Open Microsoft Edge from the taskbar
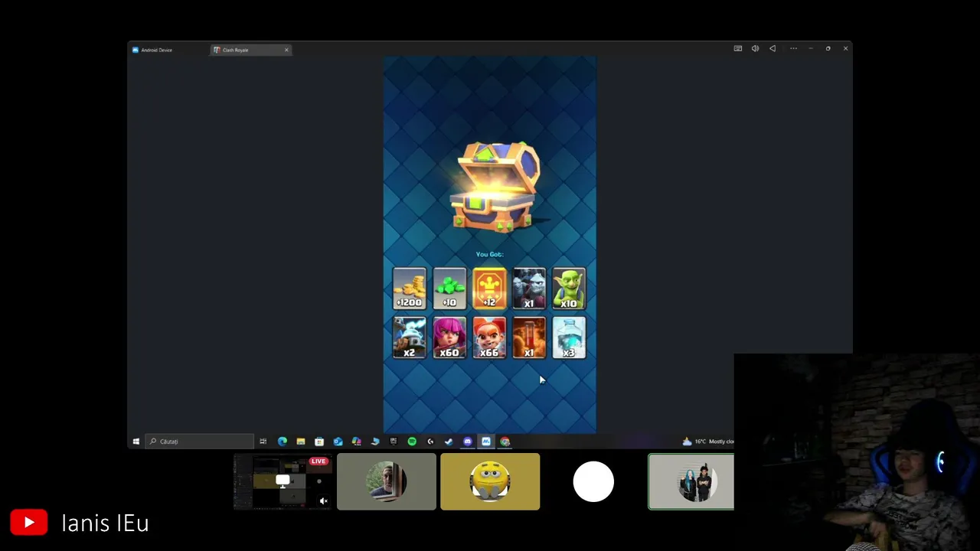This screenshot has height=551, width=980. 283,442
